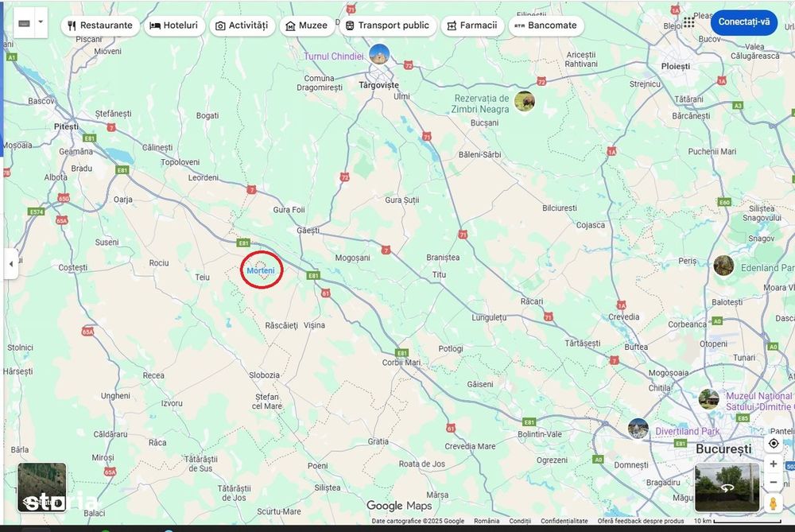
Task: Click the my location target icon
Action: (774, 444)
